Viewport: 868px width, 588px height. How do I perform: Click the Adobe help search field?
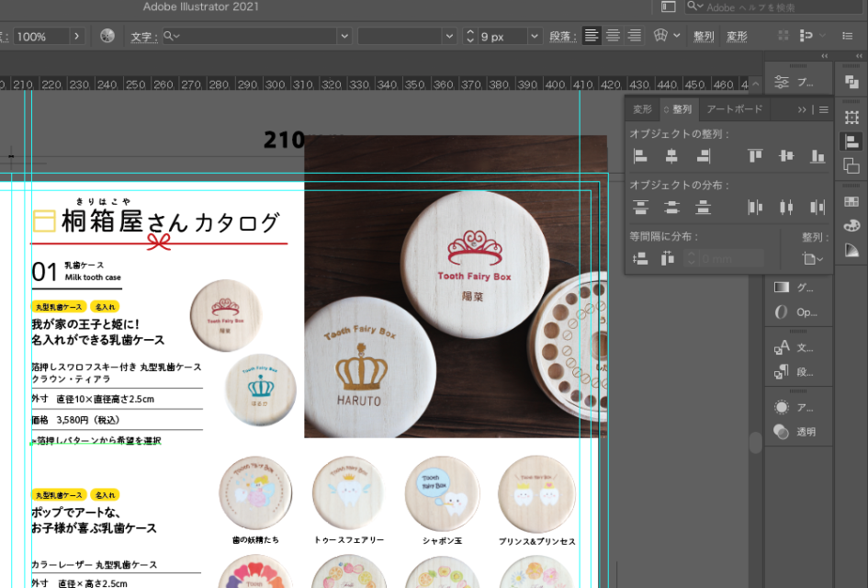(x=775, y=7)
